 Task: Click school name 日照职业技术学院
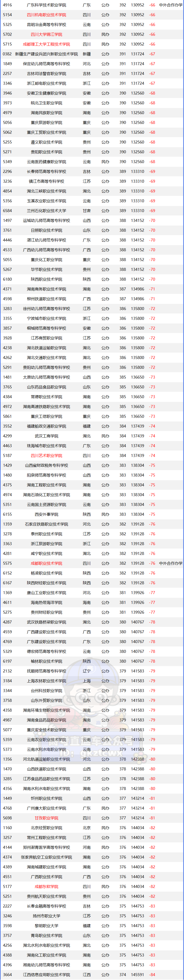pyautogui.click(x=47, y=230)
